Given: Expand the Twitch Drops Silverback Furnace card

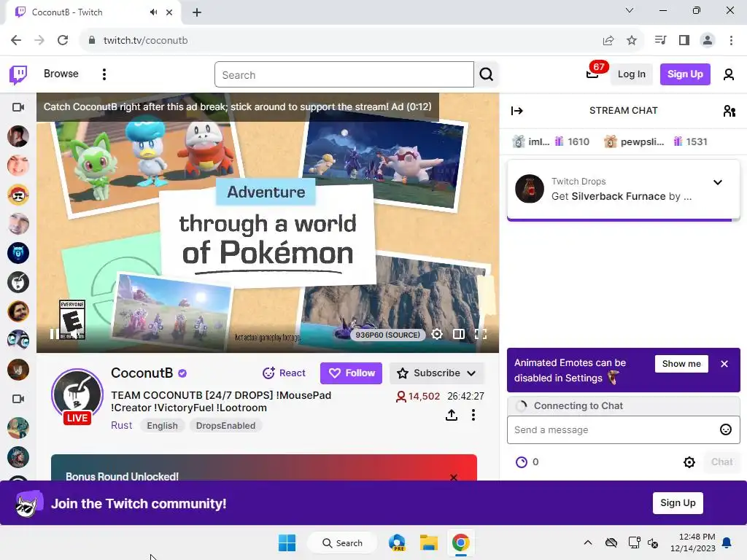Looking at the screenshot, I should (718, 182).
